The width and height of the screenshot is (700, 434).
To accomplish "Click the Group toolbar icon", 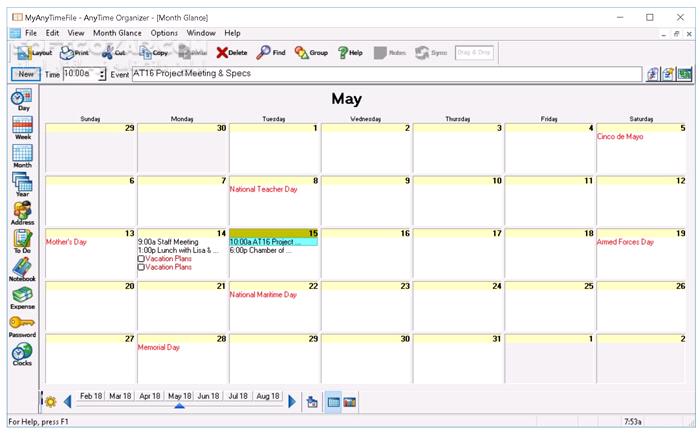I will [x=311, y=53].
